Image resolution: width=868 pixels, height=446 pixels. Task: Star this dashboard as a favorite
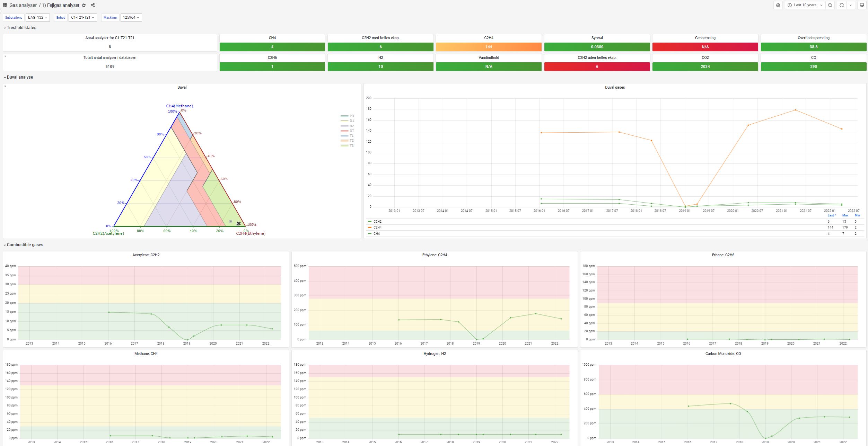point(84,5)
